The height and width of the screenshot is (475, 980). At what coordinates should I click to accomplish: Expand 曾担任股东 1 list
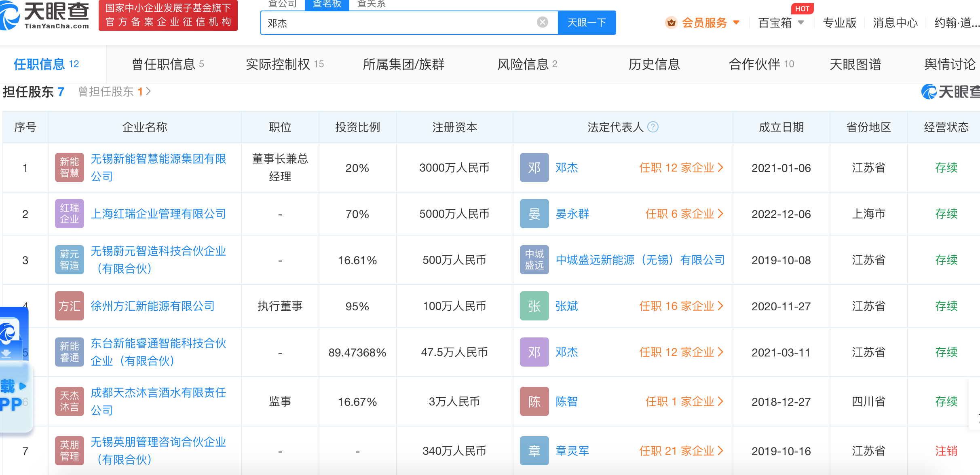[x=114, y=92]
